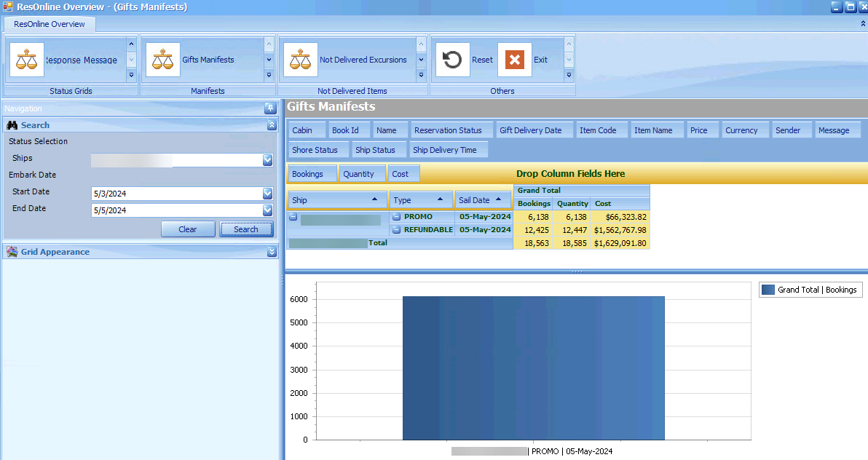
Task: Select the Book Id field header
Action: tap(349, 130)
